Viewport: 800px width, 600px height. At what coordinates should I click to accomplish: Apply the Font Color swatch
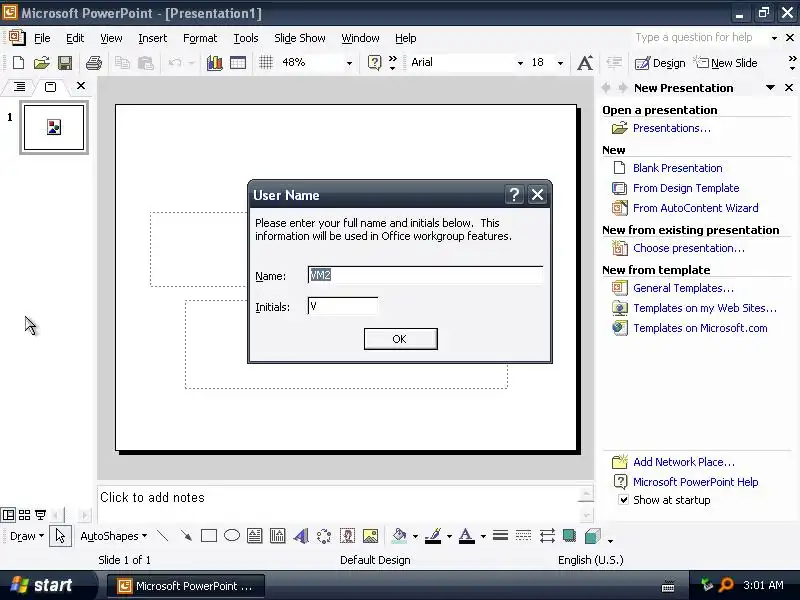pos(467,536)
